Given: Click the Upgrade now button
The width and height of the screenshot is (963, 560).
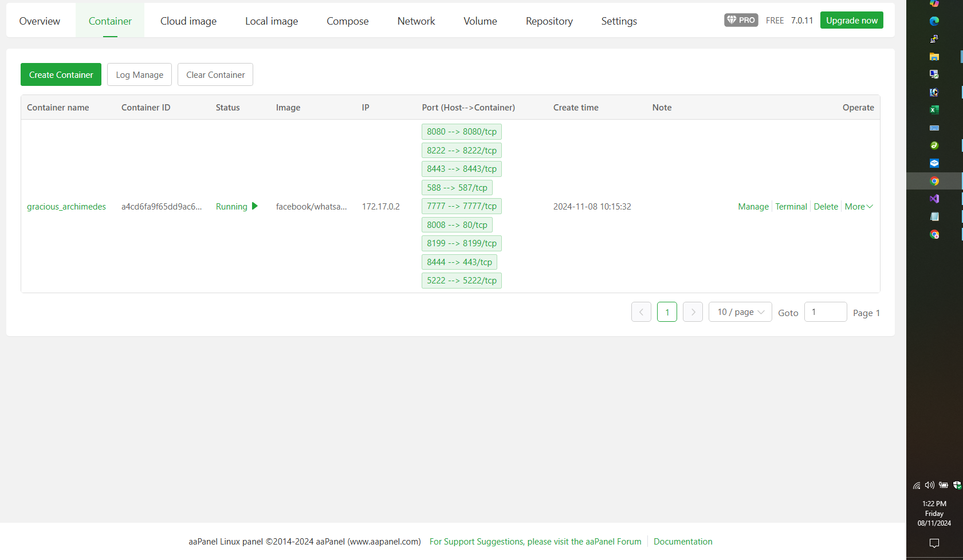Looking at the screenshot, I should tap(851, 20).
